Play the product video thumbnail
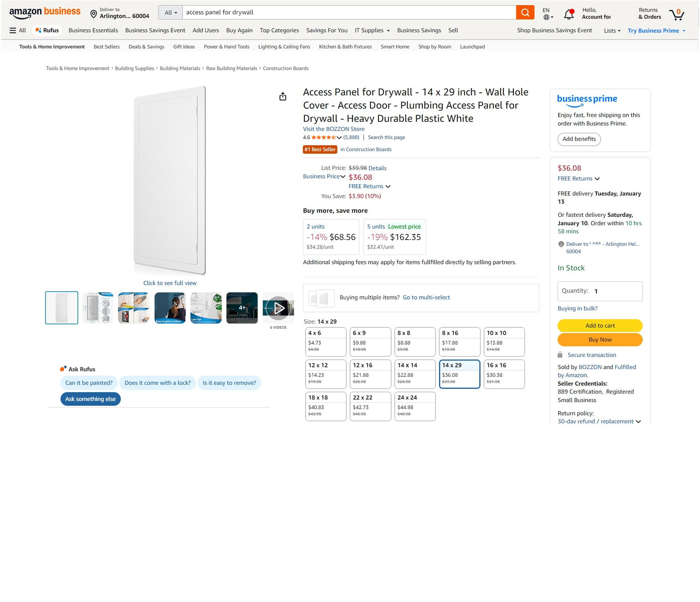The image size is (700, 602). [x=279, y=308]
